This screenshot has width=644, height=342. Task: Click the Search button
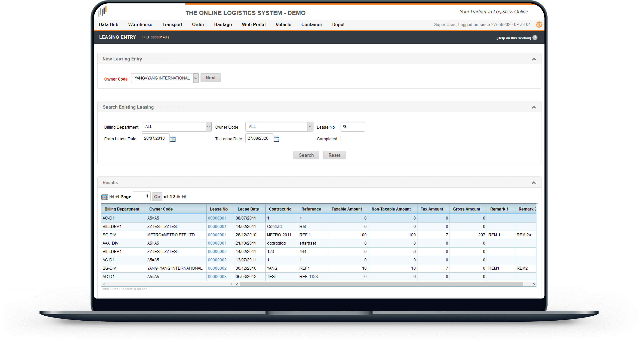pyautogui.click(x=306, y=155)
